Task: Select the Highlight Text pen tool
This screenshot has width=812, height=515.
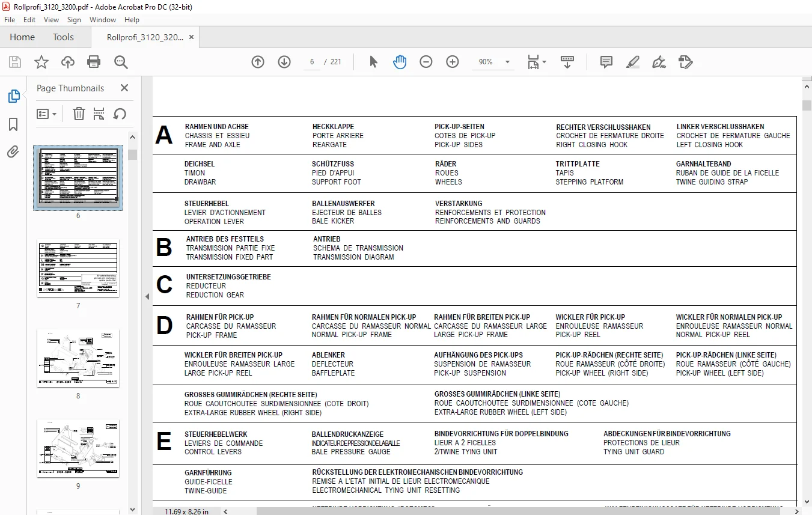Action: (632, 62)
